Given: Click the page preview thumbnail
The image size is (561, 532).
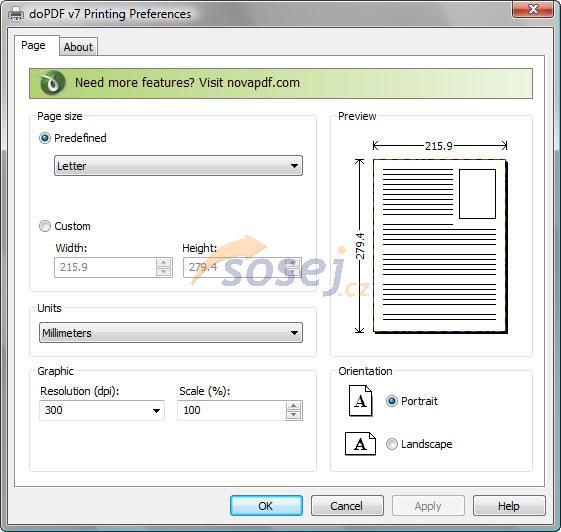Looking at the screenshot, I should [x=440, y=246].
